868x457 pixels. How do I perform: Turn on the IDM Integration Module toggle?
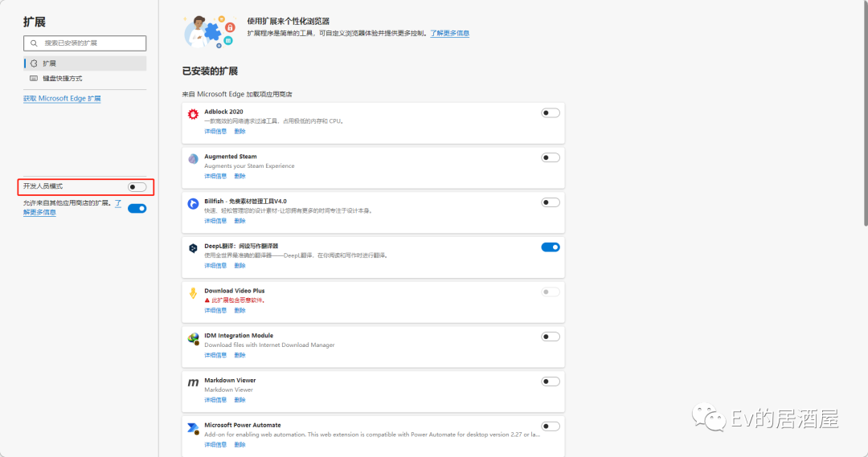[551, 337]
